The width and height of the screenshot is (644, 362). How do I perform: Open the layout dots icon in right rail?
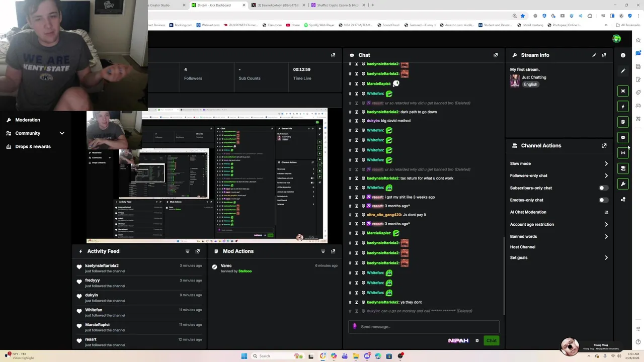pyautogui.click(x=623, y=200)
